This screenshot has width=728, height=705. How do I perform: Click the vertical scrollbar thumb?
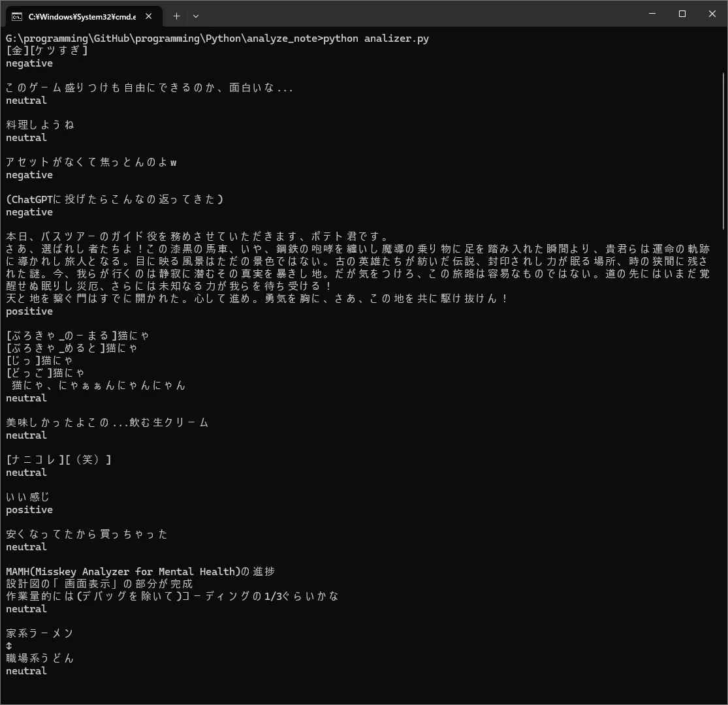click(x=723, y=151)
